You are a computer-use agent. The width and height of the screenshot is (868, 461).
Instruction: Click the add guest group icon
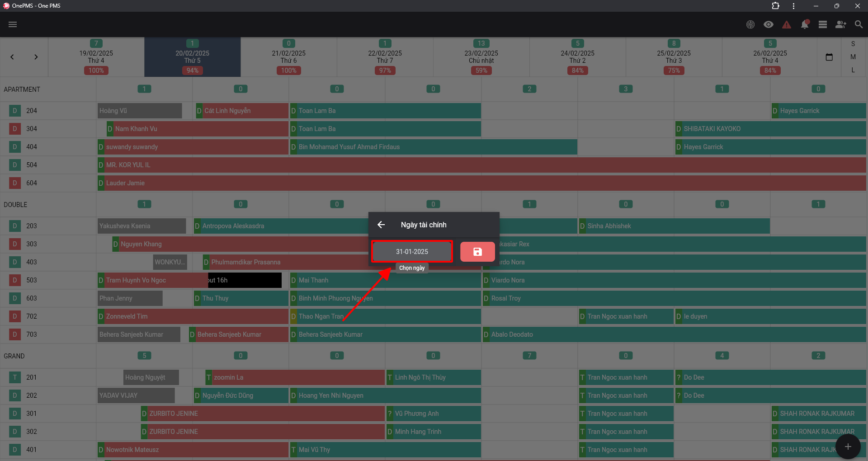(841, 24)
